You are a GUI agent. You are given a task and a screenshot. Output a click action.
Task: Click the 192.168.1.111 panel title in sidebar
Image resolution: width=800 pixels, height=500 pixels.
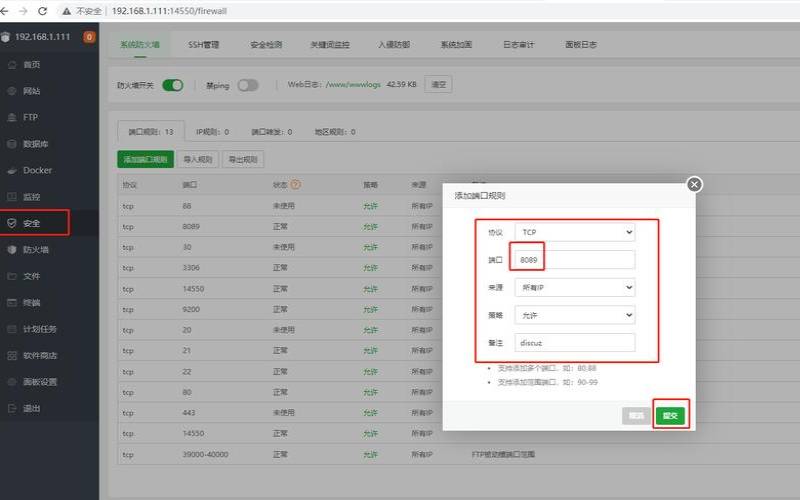click(42, 37)
